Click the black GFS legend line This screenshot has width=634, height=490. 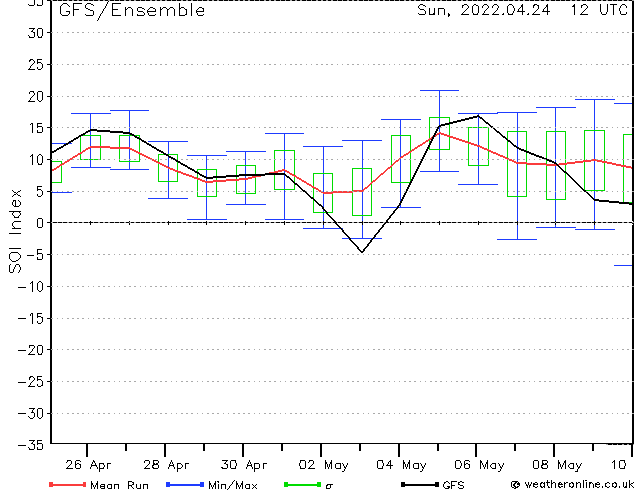(420, 484)
